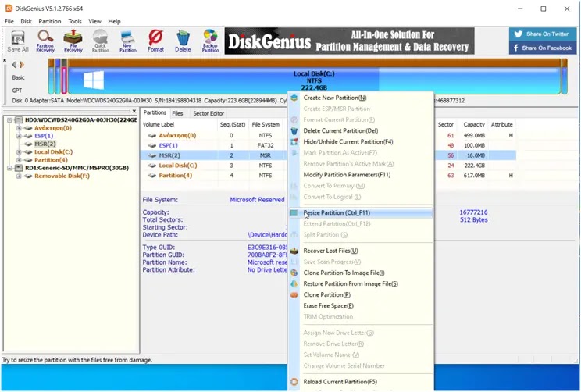The height and width of the screenshot is (392, 581).
Task: Close the disk tree panel
Action: 134,111
